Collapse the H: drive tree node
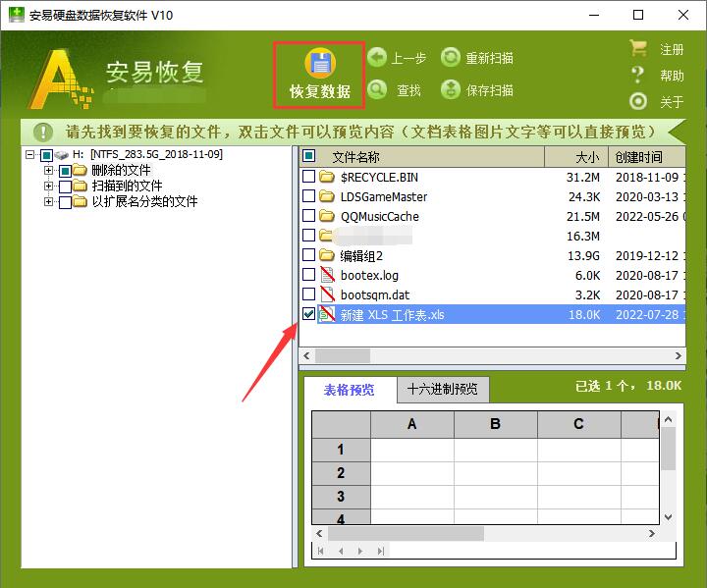This screenshot has width=707, height=588. tap(30, 155)
